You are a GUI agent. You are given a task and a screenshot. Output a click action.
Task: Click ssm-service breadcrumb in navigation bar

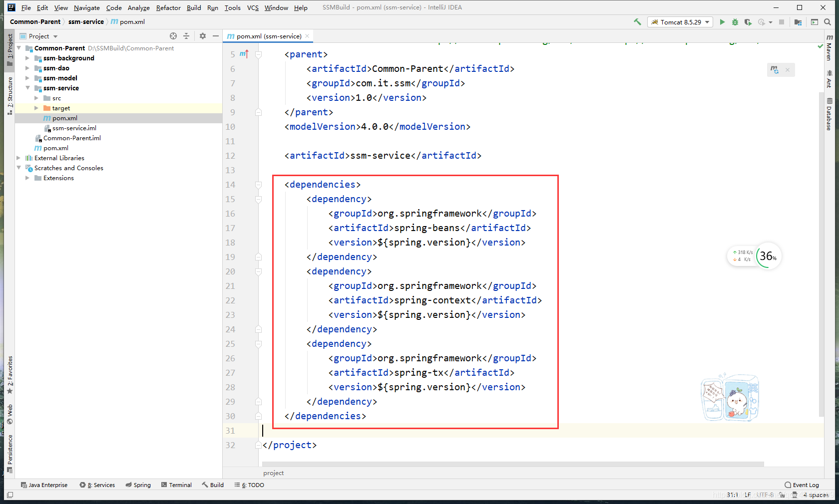(86, 22)
